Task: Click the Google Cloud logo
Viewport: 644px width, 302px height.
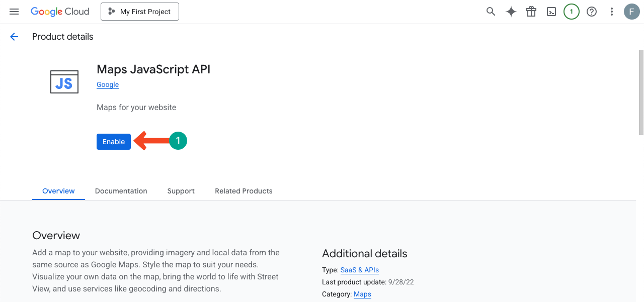Action: (x=60, y=12)
